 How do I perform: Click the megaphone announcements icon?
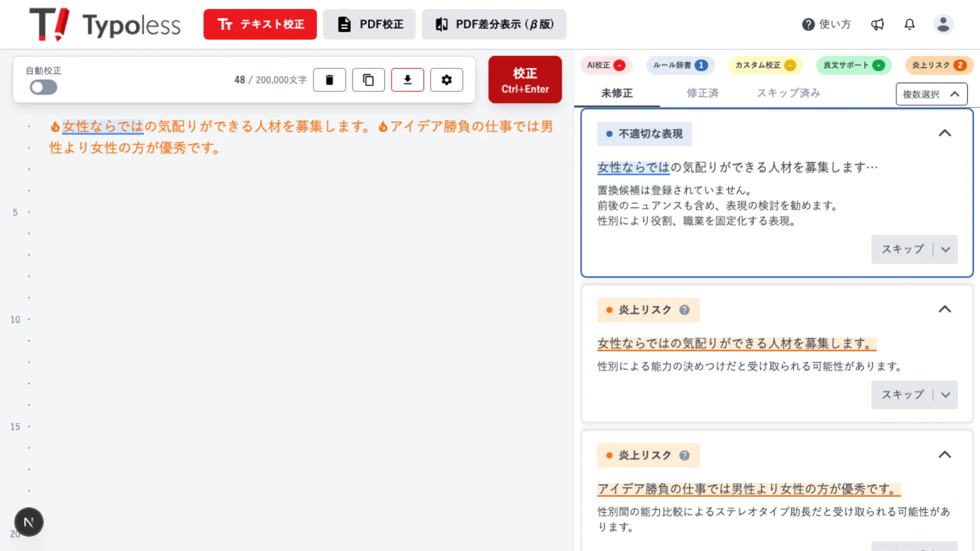[x=877, y=24]
